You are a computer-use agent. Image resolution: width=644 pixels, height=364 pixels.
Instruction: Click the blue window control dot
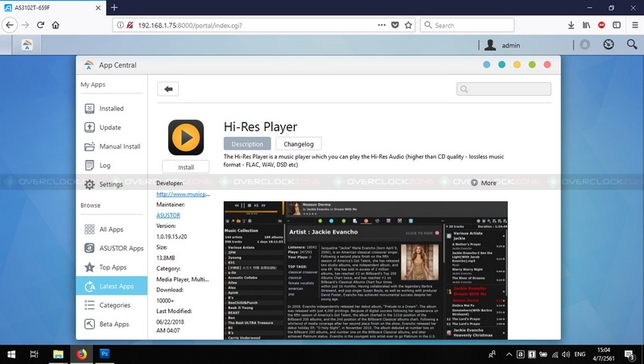[x=487, y=64]
